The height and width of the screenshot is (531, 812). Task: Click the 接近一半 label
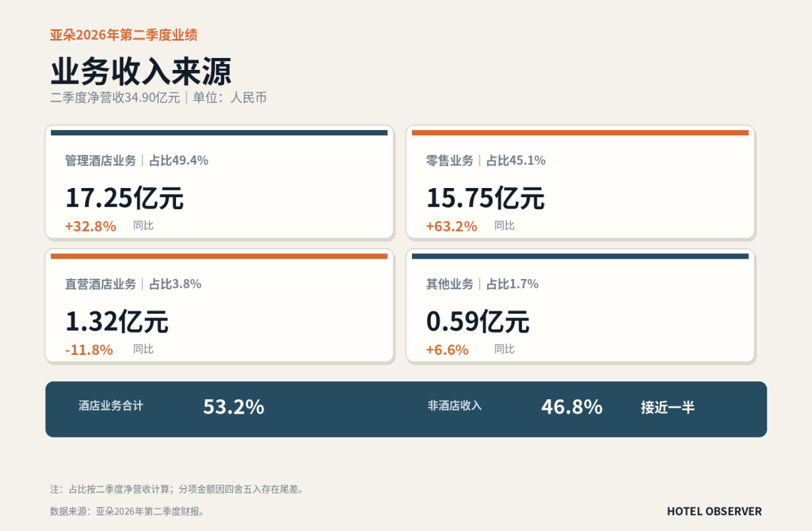coord(668,407)
